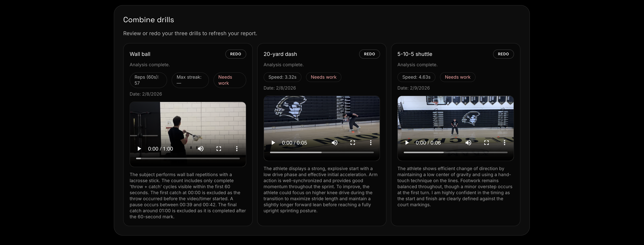The width and height of the screenshot is (644, 245).
Task: Redo the 5-10-5 shuttle drill
Action: click(x=503, y=54)
